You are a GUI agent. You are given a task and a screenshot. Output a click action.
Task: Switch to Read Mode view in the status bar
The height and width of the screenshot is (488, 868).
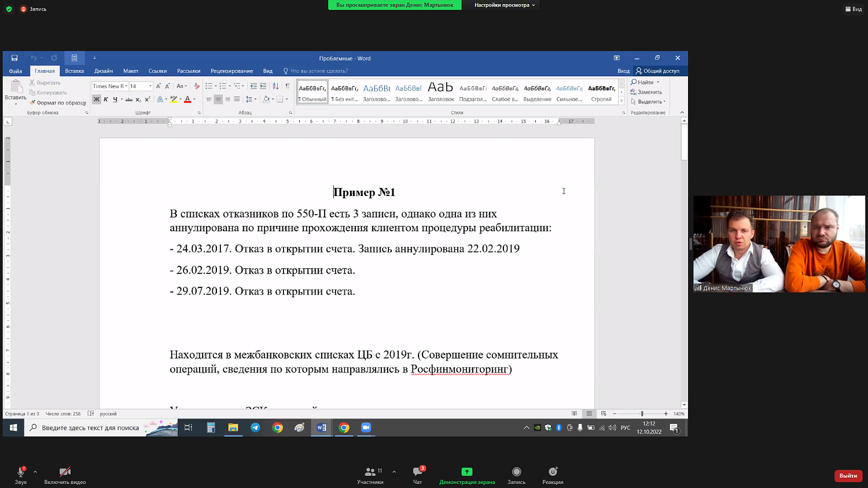tap(574, 413)
